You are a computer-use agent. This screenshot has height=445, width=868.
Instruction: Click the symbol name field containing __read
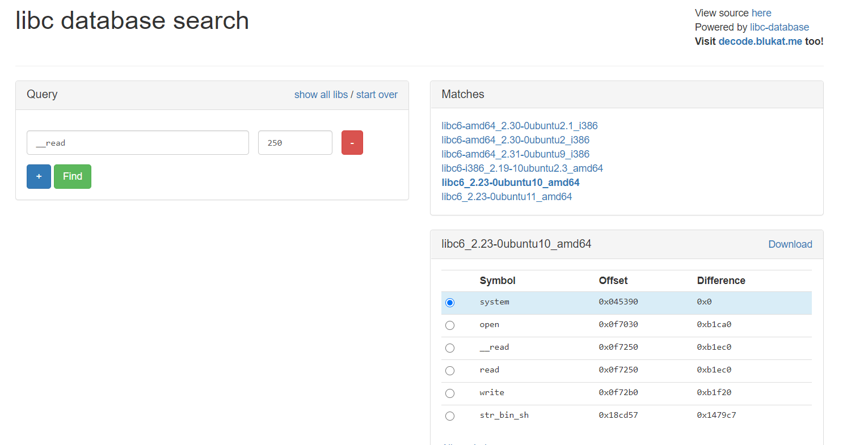click(137, 143)
